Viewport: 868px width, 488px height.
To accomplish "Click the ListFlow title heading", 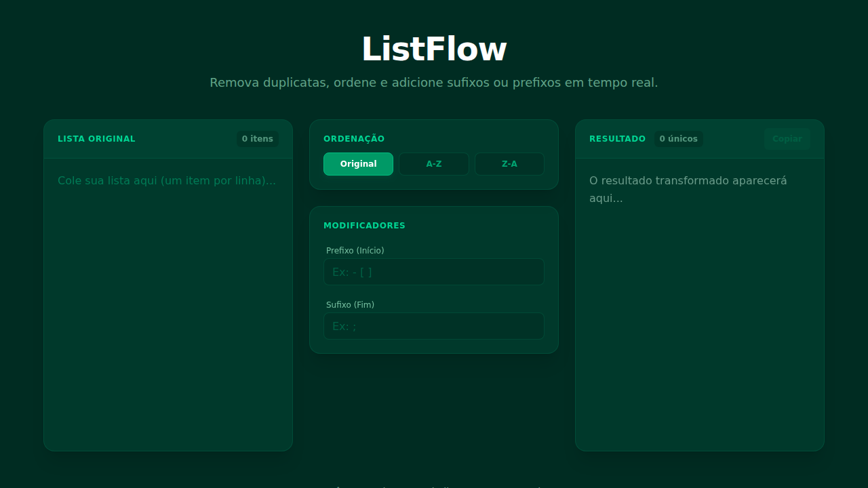I will click(x=433, y=47).
